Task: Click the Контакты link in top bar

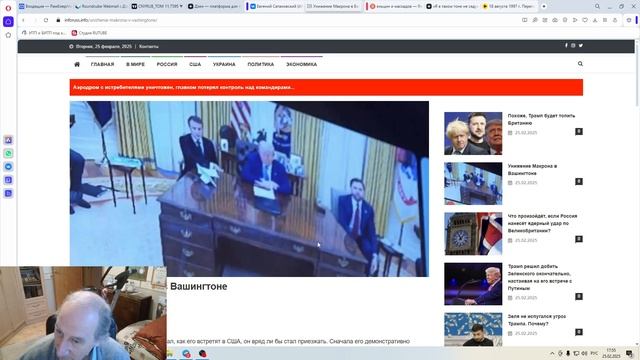Action: coord(149,47)
